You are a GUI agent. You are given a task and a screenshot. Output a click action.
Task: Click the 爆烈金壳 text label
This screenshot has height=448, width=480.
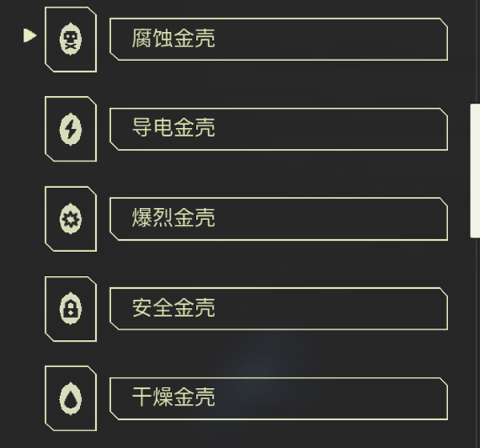pos(174,218)
